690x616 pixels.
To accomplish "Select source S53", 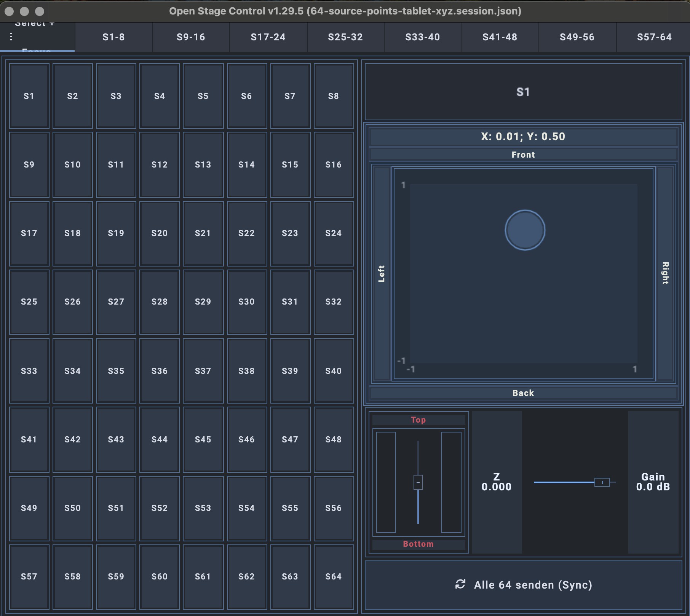I will click(x=203, y=508).
